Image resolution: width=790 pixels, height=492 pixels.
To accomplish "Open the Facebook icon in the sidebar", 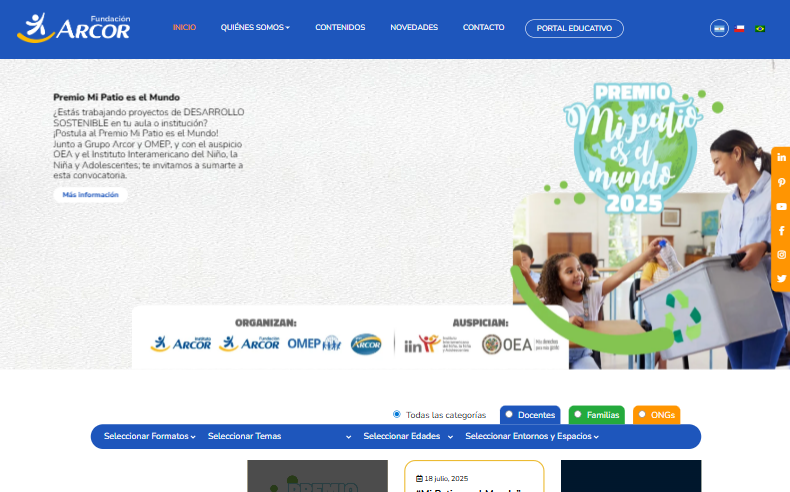I will (x=781, y=231).
